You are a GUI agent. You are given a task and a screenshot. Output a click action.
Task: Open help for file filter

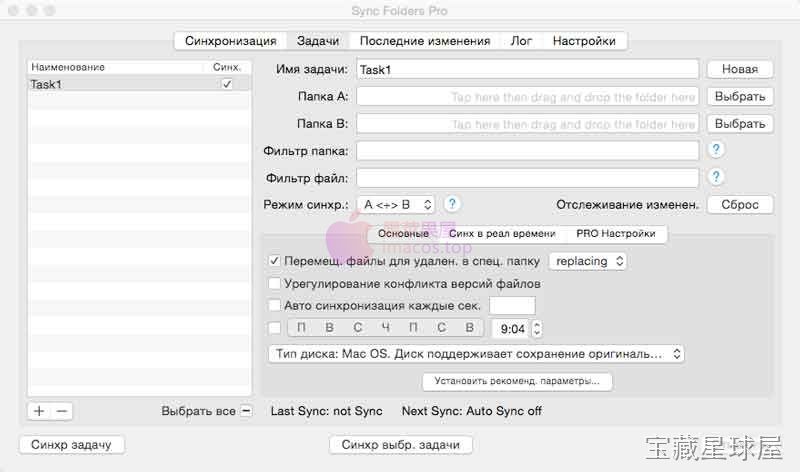point(716,177)
